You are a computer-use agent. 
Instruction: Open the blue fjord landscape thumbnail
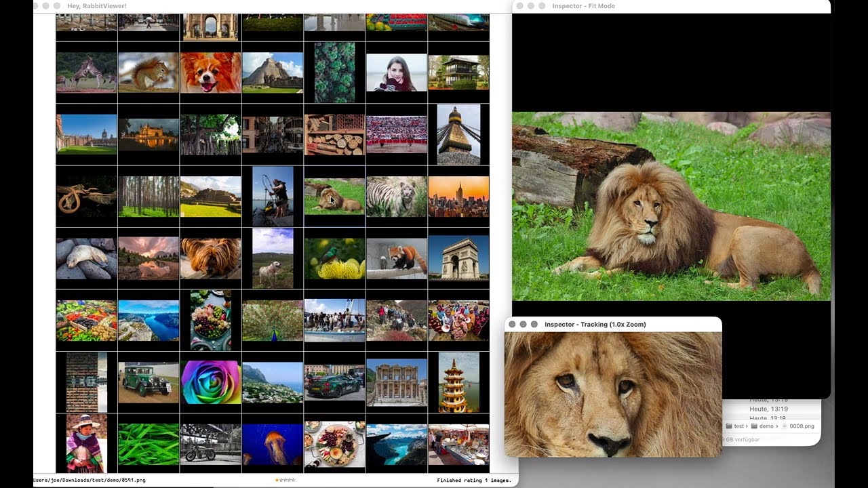click(149, 321)
